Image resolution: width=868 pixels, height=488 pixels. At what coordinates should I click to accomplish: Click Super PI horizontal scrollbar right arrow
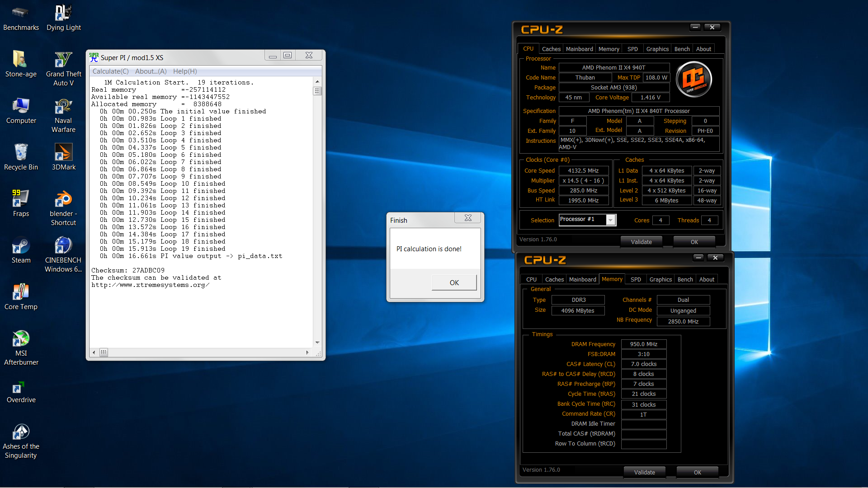coord(307,352)
